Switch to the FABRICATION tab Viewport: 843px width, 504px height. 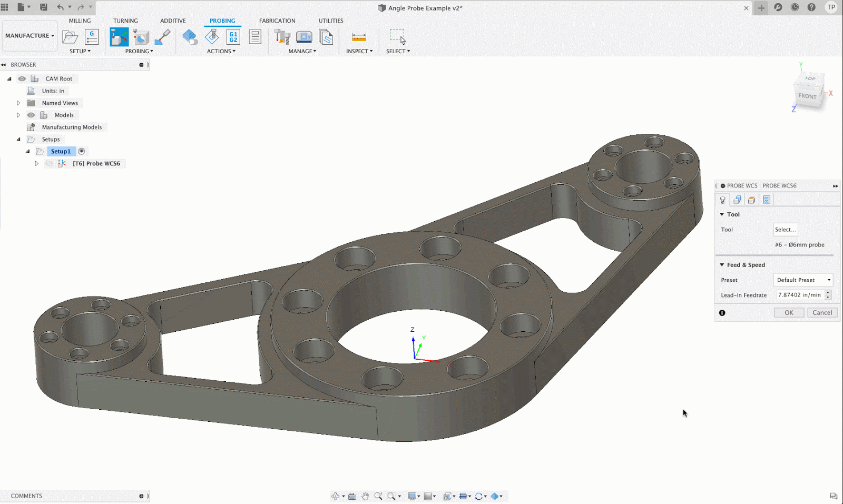coord(277,21)
